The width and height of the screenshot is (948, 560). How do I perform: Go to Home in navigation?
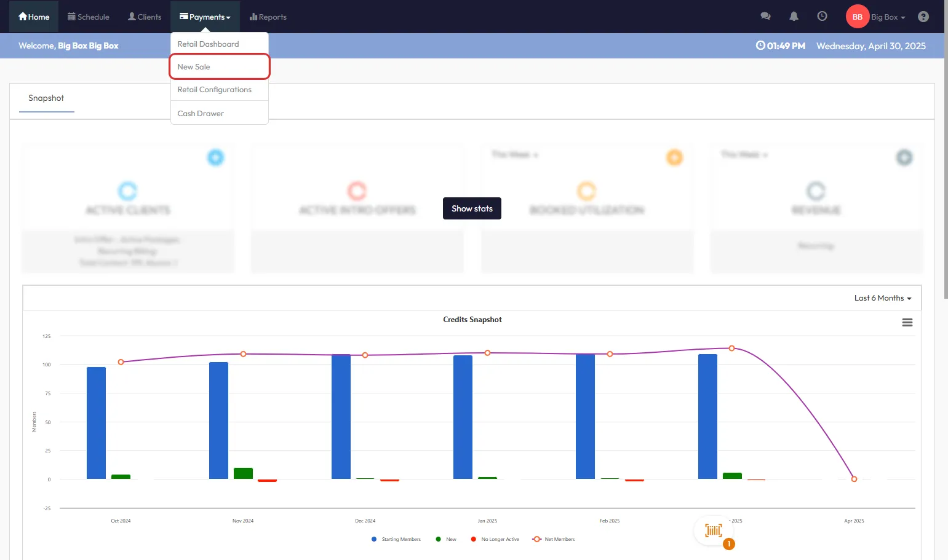(x=34, y=17)
